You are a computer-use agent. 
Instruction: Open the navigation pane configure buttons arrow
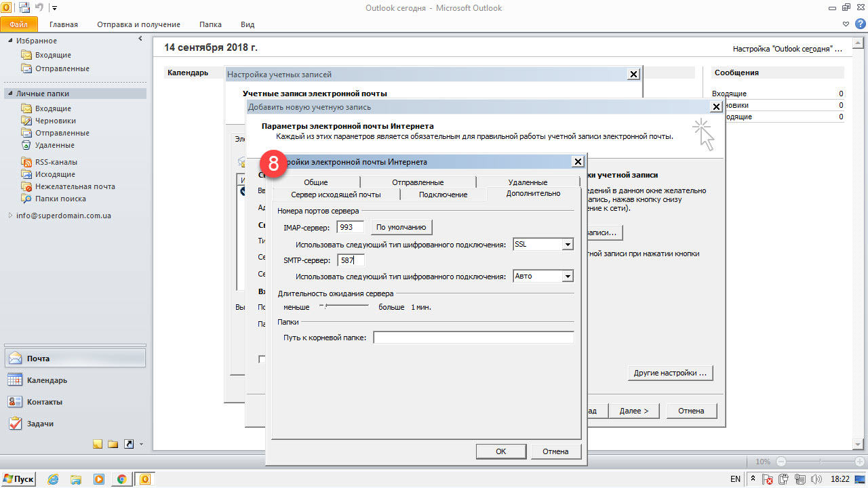pyautogui.click(x=141, y=445)
